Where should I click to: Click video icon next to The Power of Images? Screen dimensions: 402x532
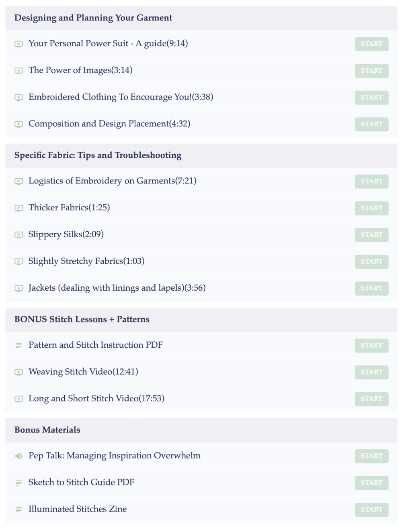pyautogui.click(x=18, y=71)
